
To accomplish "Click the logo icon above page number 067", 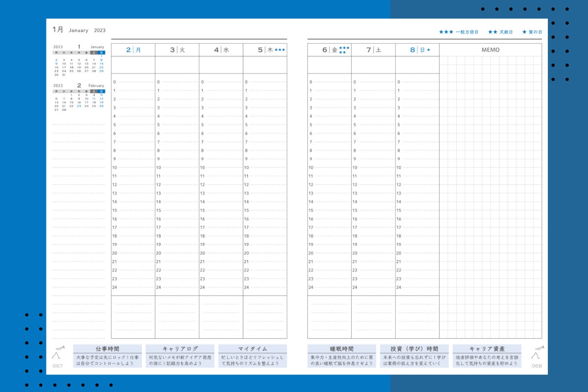I will click(x=58, y=352).
